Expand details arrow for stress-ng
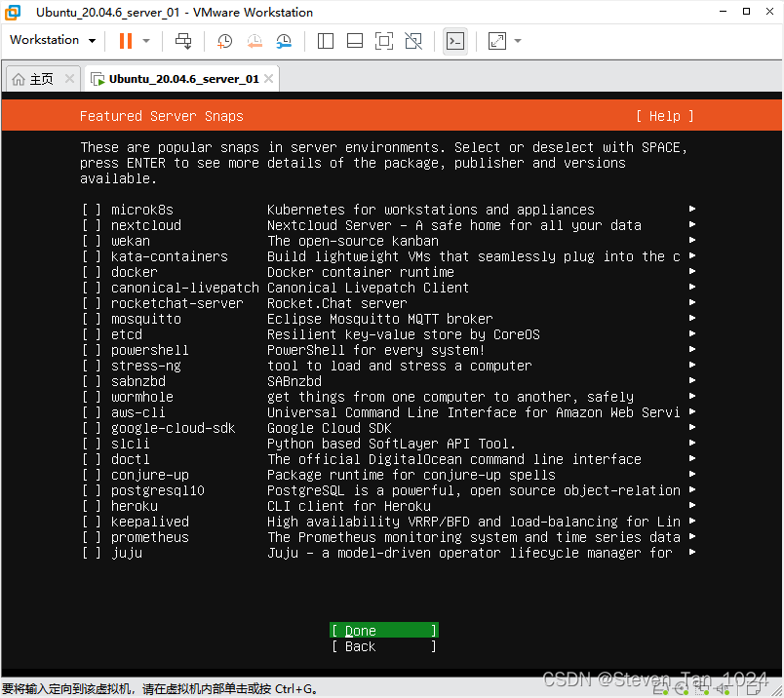 tap(692, 365)
